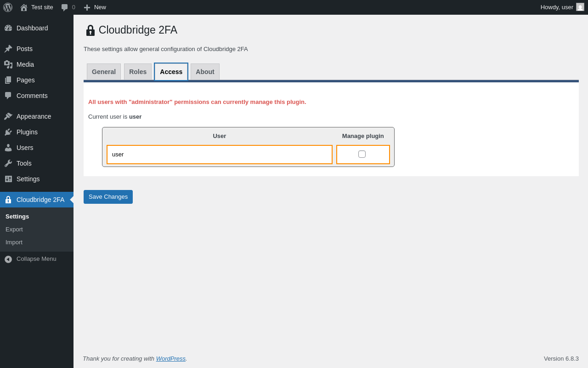Viewport: 588px width, 368px height.
Task: Click the Manage plugin column header
Action: click(363, 136)
